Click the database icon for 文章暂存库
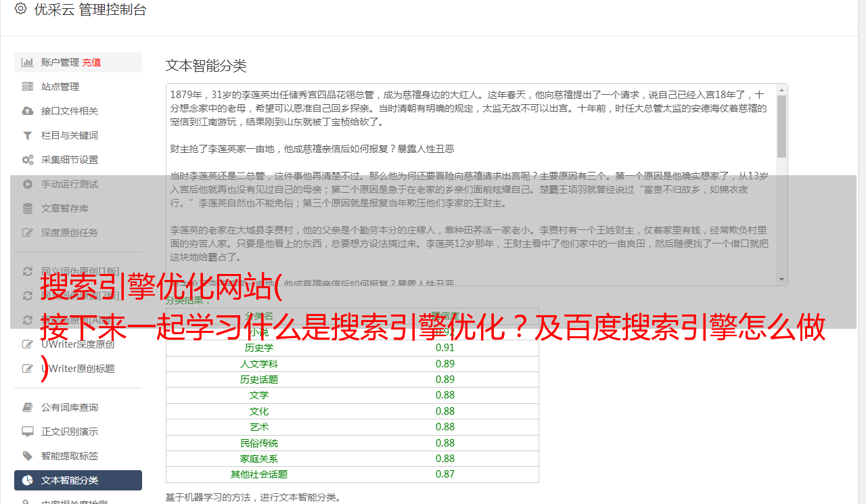The width and height of the screenshot is (866, 504). click(28, 208)
